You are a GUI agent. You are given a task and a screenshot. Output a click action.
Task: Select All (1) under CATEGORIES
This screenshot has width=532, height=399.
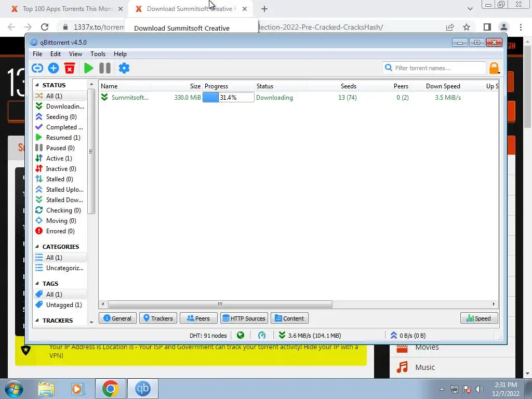tap(60, 258)
